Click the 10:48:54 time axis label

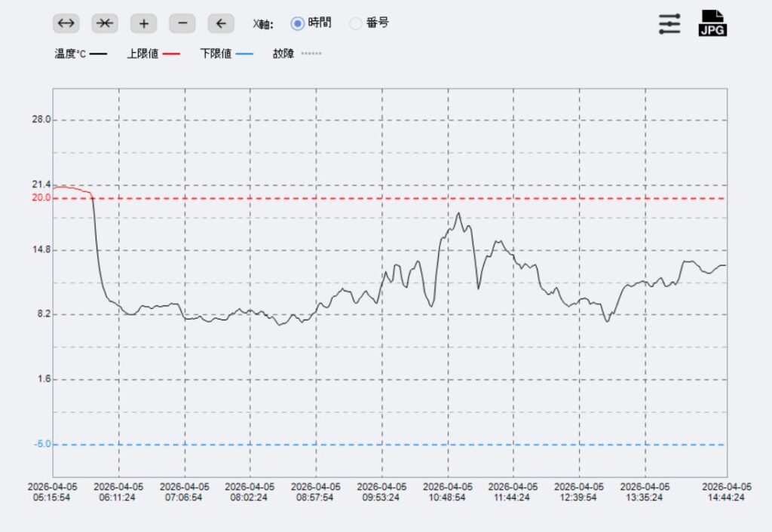(448, 492)
